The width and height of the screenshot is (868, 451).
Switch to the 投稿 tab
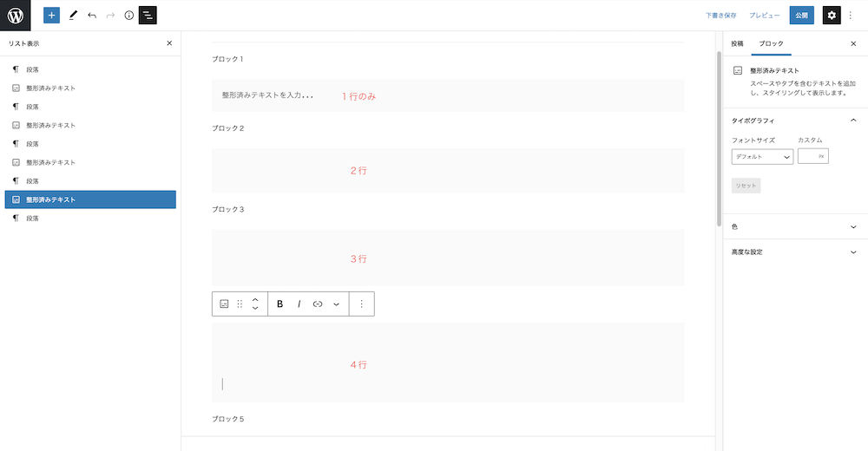coord(737,43)
